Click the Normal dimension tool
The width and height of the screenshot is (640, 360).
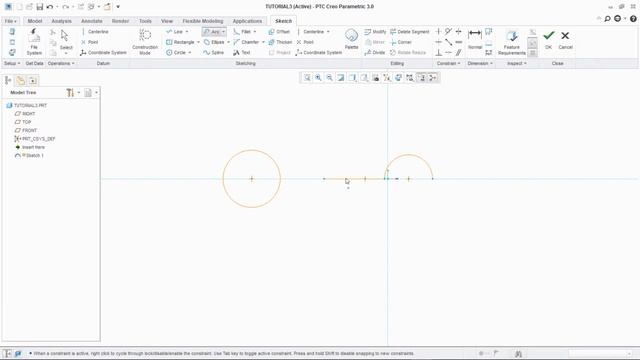475,39
